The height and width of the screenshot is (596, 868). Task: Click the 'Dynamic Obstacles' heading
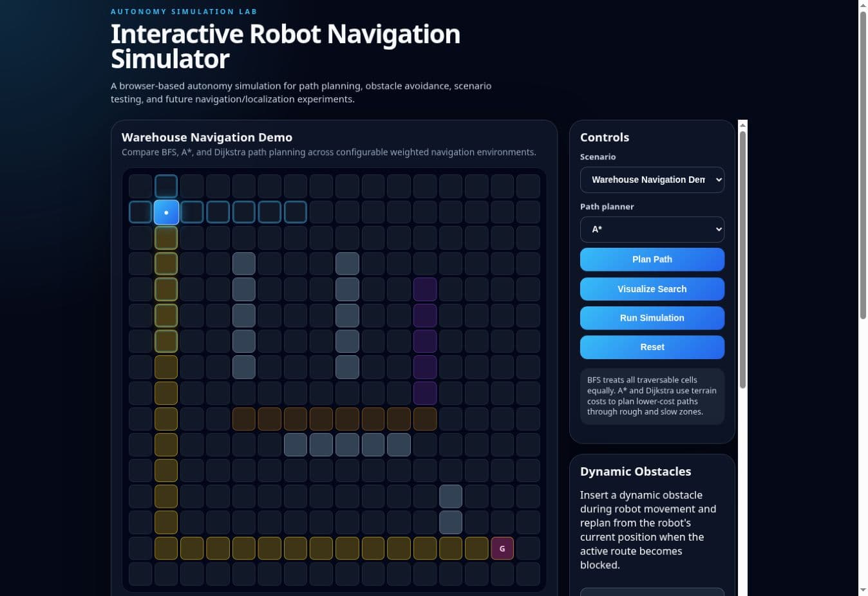636,471
